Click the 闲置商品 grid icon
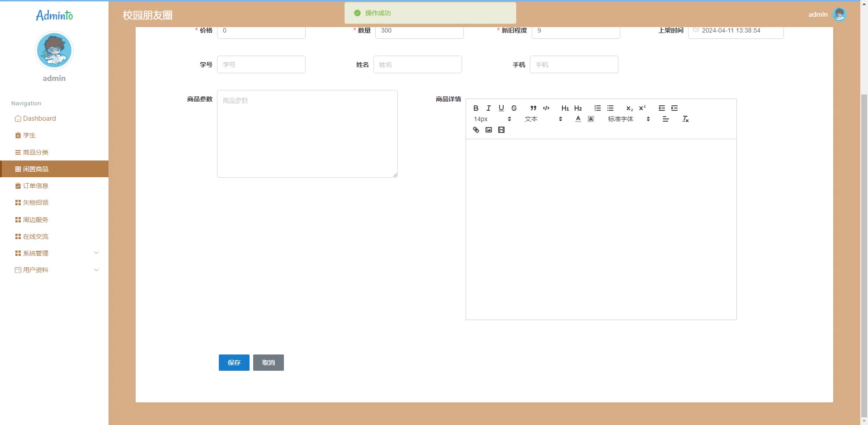Screen dimensions: 868x425 pyautogui.click(x=18, y=169)
